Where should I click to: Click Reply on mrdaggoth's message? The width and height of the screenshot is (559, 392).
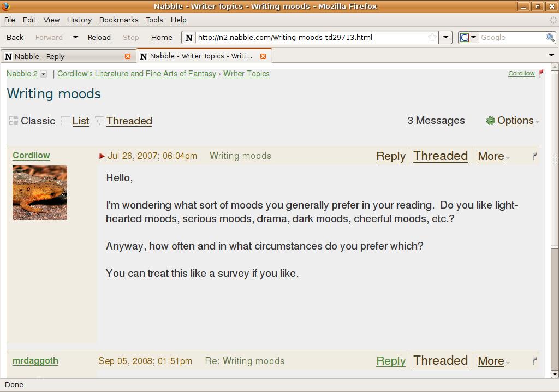click(390, 361)
